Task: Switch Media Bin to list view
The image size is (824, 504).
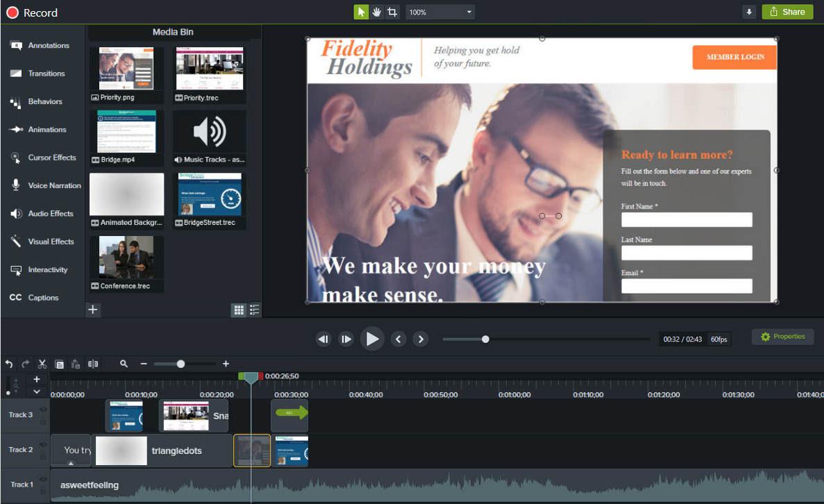Action: (255, 310)
